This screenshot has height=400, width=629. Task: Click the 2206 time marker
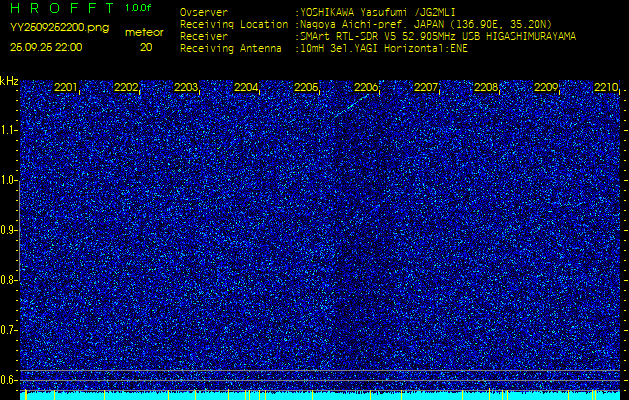coord(366,87)
